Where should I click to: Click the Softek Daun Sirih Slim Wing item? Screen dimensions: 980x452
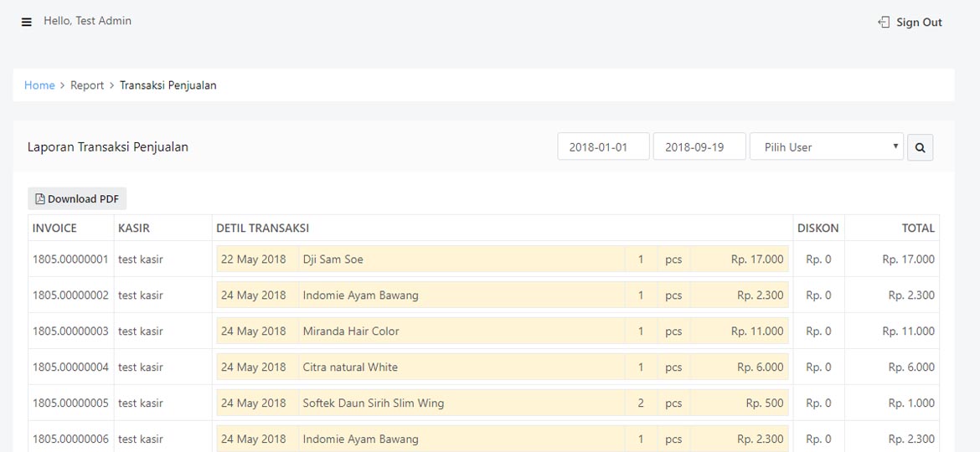tap(374, 403)
